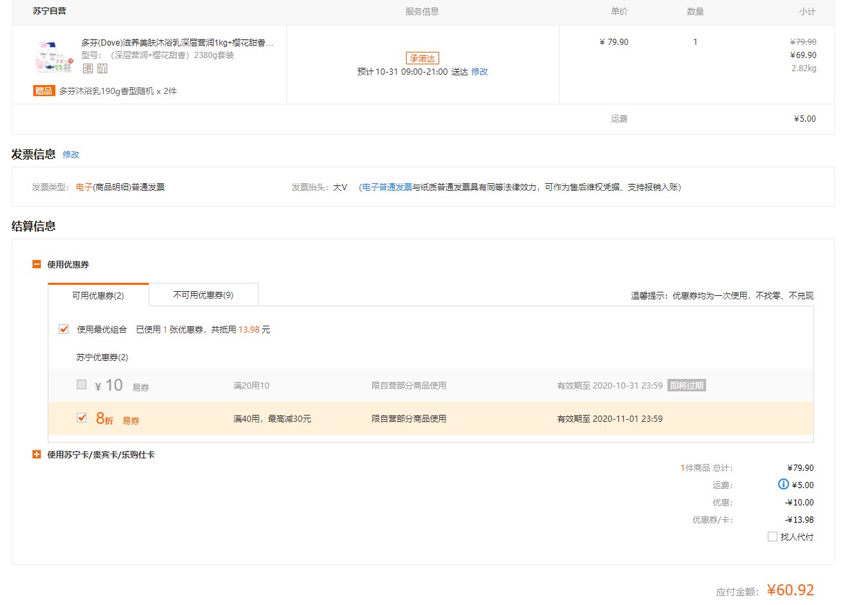Click the 电子(商品明细)普通发票 invoice type text
This screenshot has width=868, height=605.
coord(120,187)
